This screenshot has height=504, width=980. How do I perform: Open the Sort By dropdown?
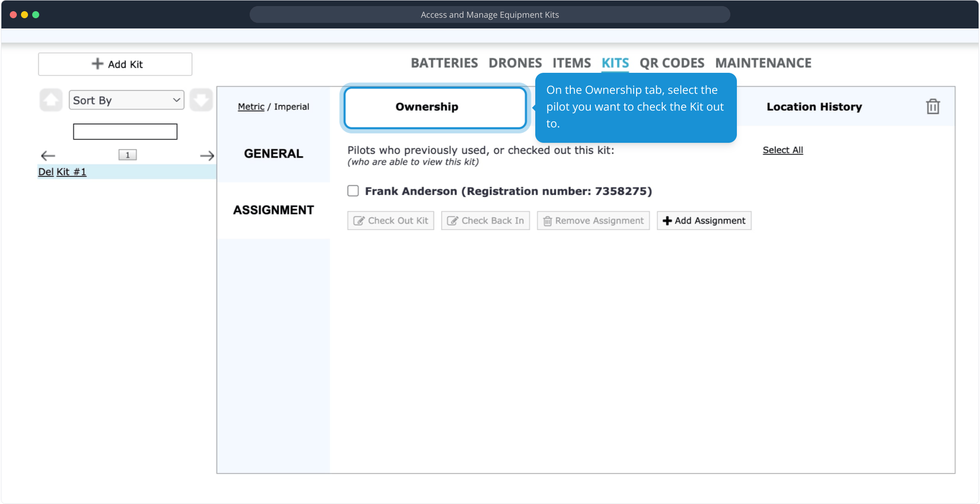point(126,100)
